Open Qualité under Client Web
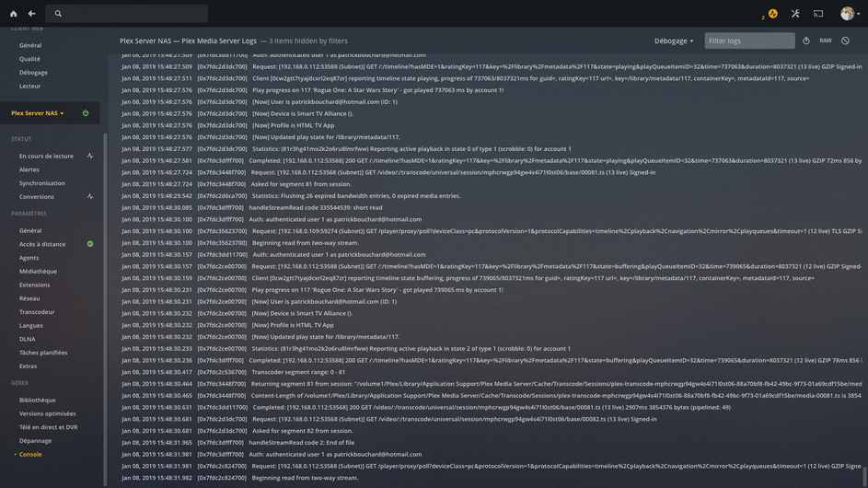868x488 pixels. [29, 59]
